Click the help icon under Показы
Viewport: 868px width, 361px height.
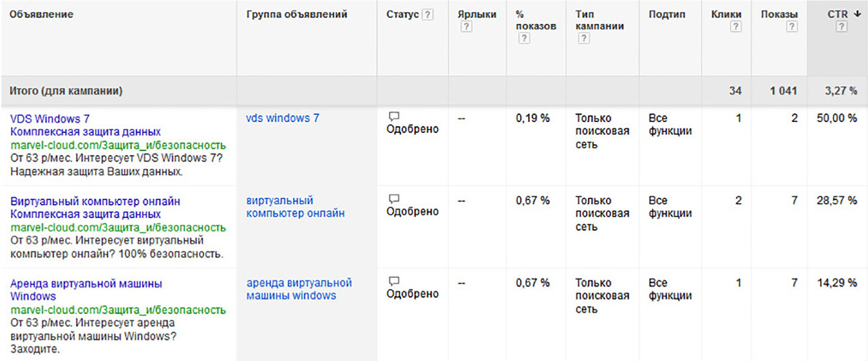792,27
